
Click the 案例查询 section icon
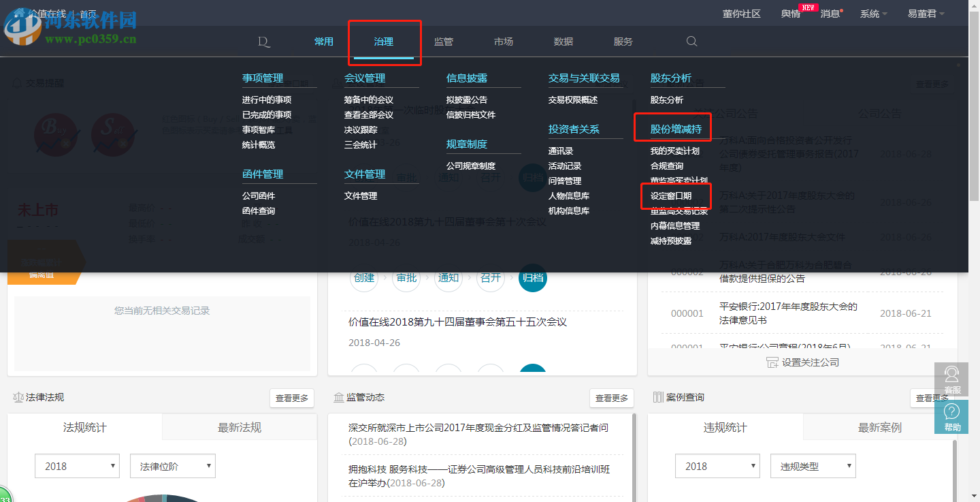657,398
